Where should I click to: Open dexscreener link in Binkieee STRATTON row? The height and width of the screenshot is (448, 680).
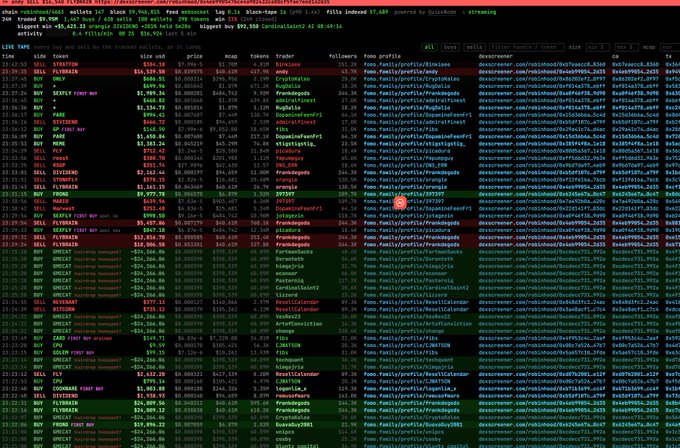pyautogui.click(x=542, y=65)
